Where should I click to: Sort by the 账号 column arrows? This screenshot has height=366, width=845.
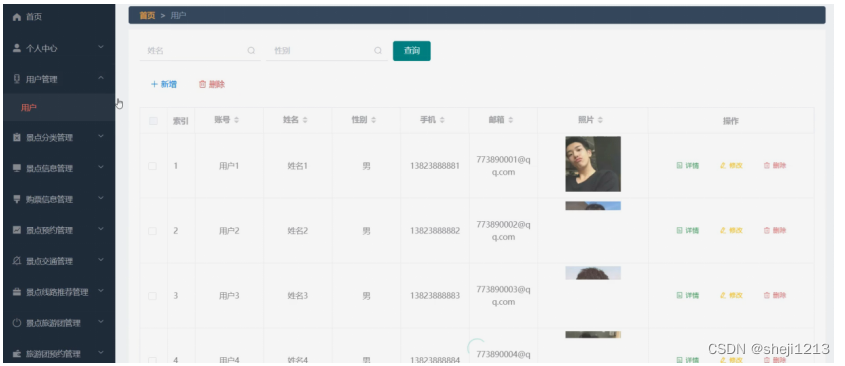point(237,120)
